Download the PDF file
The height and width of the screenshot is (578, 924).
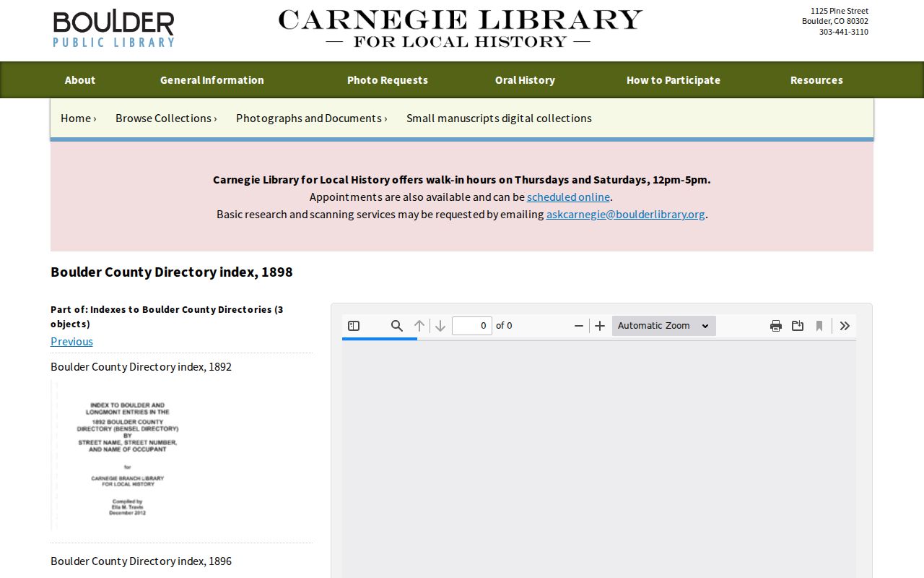click(798, 326)
